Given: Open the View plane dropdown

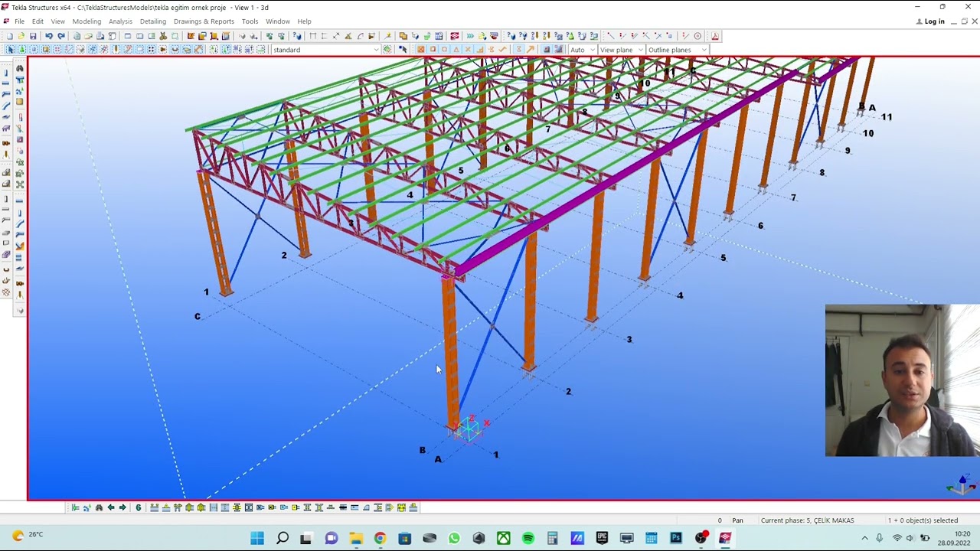Looking at the screenshot, I should coord(622,50).
